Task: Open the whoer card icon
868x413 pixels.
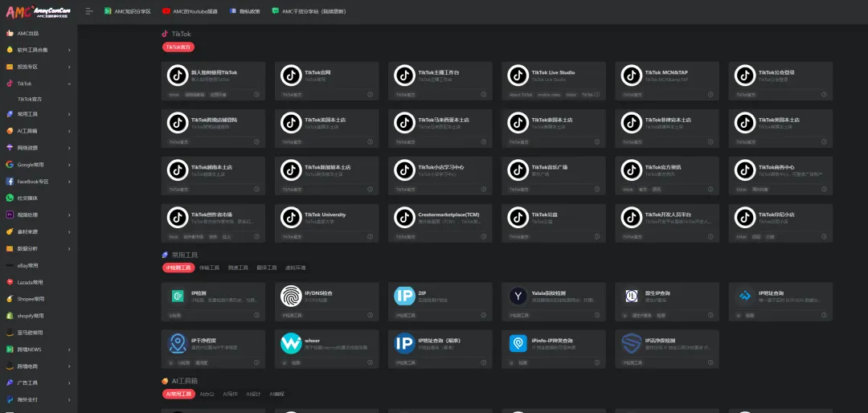Action: pos(291,343)
